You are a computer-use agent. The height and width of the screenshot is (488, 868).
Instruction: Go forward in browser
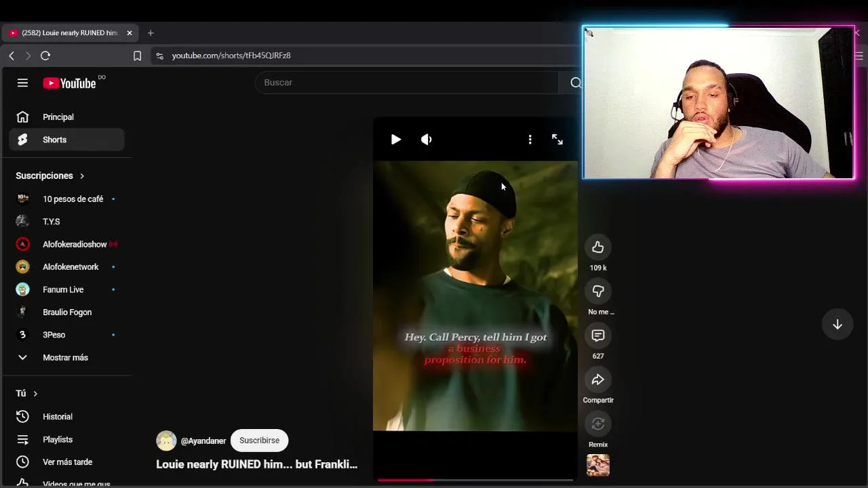pyautogui.click(x=28, y=56)
